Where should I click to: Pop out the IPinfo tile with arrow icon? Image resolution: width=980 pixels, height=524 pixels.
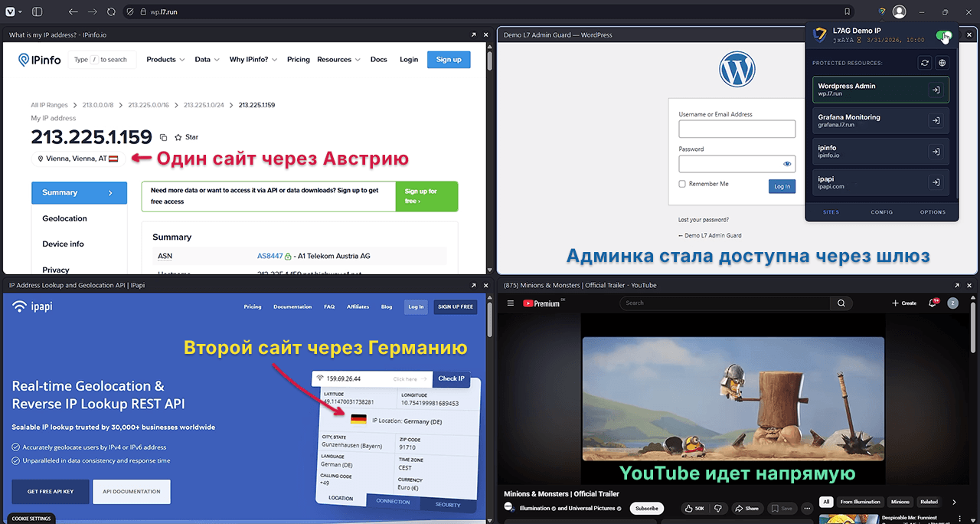473,34
